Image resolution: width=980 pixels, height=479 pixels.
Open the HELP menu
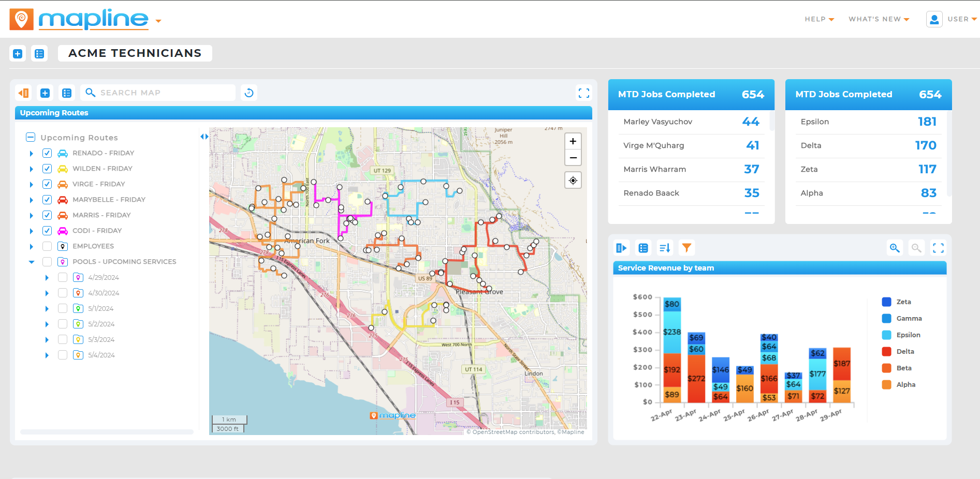(819, 19)
